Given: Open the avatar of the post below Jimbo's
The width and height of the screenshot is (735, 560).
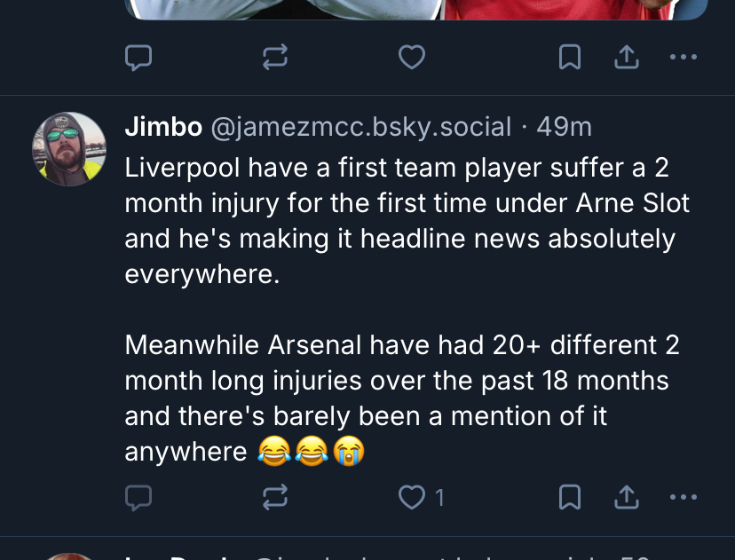Looking at the screenshot, I should pyautogui.click(x=69, y=556).
